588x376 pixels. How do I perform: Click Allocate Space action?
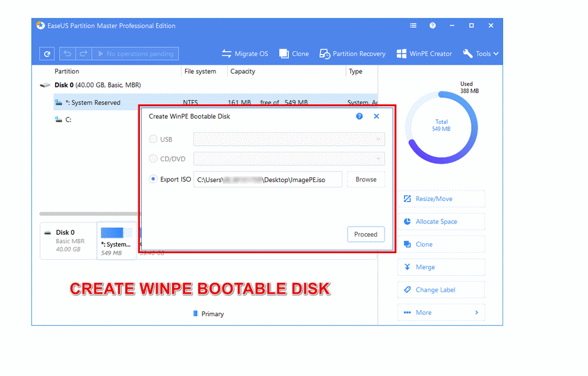[x=441, y=222]
